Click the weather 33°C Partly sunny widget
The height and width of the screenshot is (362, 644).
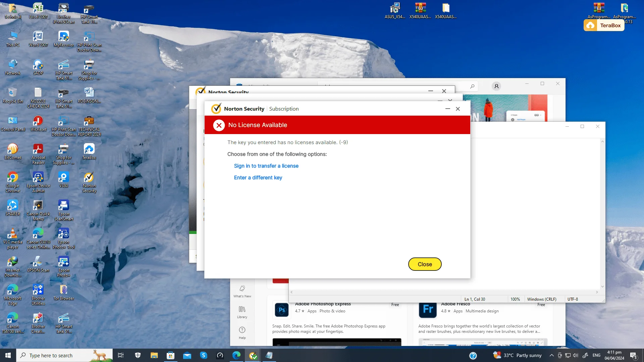pos(517,355)
